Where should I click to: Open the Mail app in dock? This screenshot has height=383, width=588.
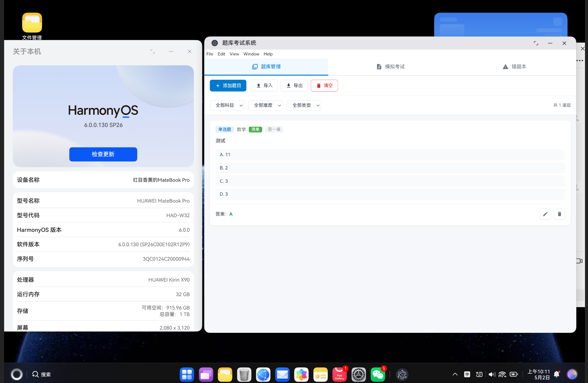click(x=282, y=375)
